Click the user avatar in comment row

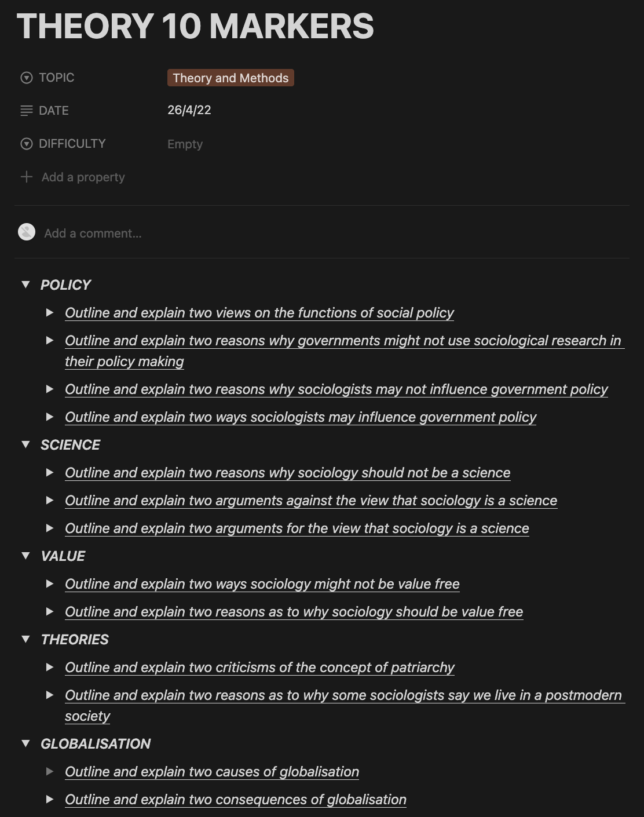[x=27, y=232]
